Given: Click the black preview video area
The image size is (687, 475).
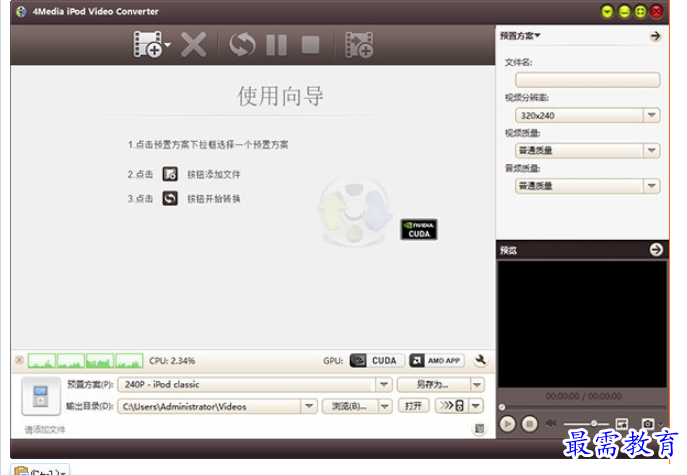Looking at the screenshot, I should click(x=582, y=324).
